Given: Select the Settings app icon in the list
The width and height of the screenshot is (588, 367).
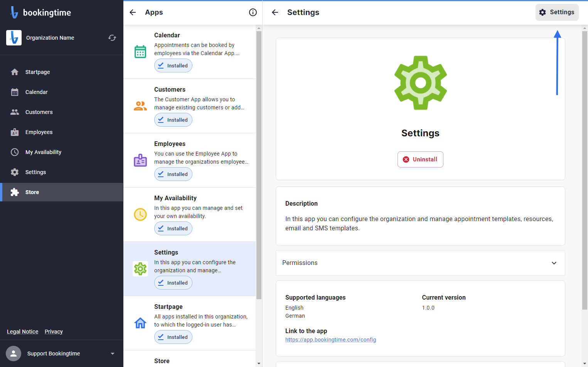Looking at the screenshot, I should pyautogui.click(x=140, y=269).
